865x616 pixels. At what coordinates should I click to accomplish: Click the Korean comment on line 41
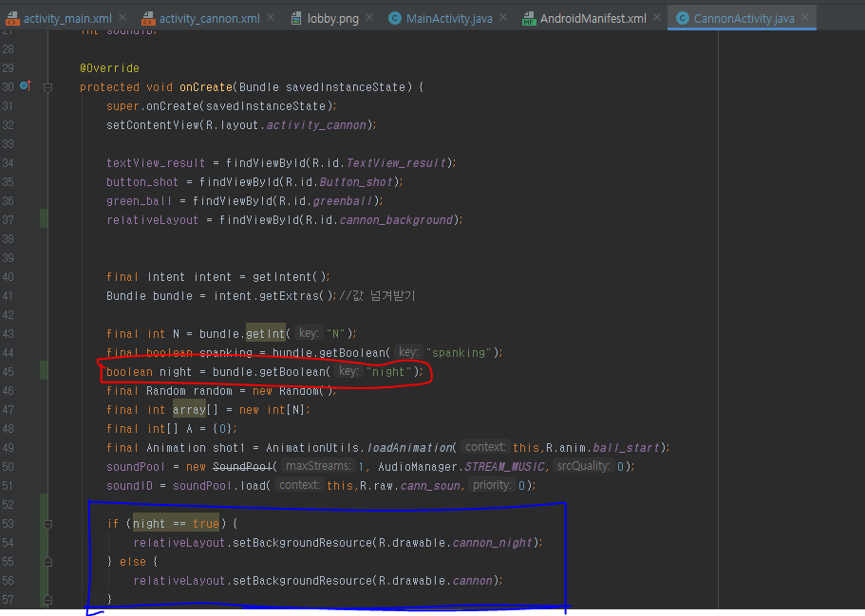[377, 295]
